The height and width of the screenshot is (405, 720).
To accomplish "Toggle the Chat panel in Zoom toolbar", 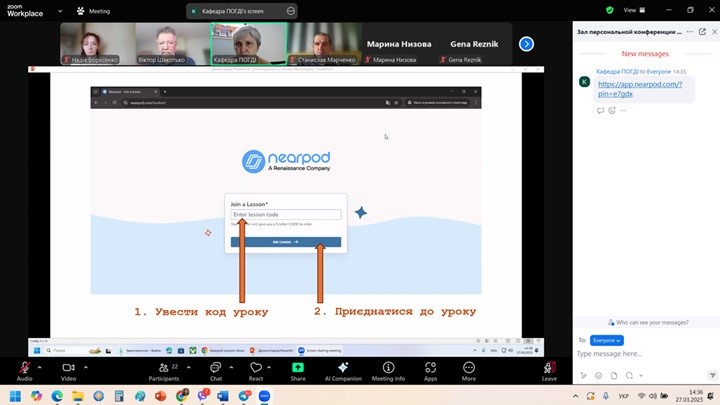I will click(x=216, y=371).
